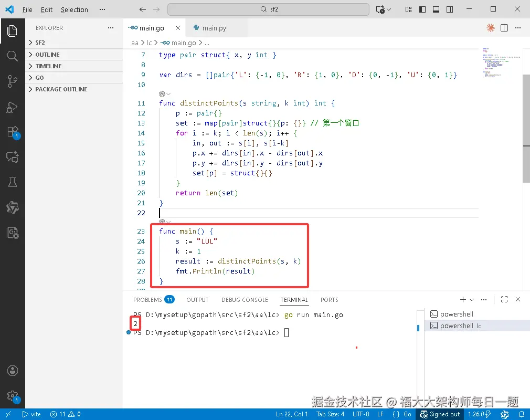Click the orange starburst editor action icon
Screen dimensions: 530x420
tap(491, 28)
